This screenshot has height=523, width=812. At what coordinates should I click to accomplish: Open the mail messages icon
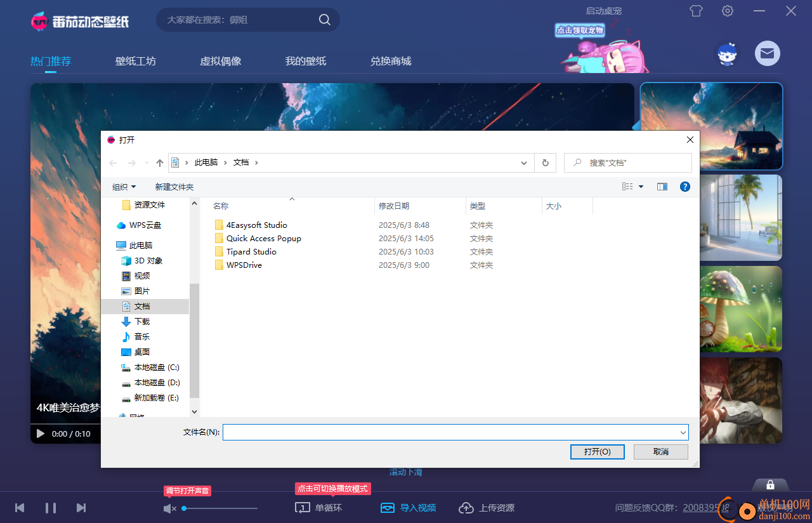point(767,53)
